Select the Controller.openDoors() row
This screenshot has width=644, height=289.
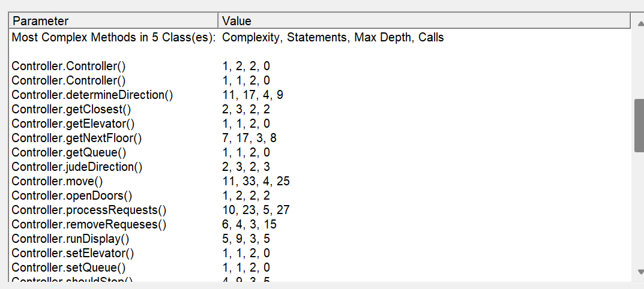tap(320, 195)
